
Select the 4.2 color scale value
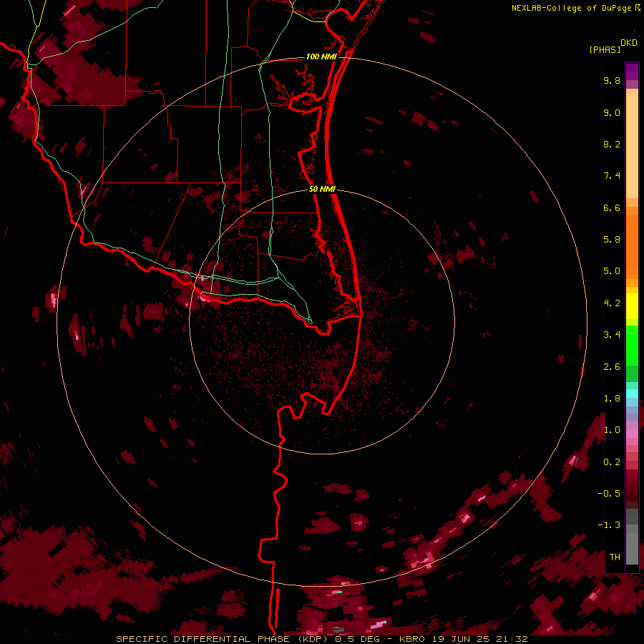coord(612,303)
